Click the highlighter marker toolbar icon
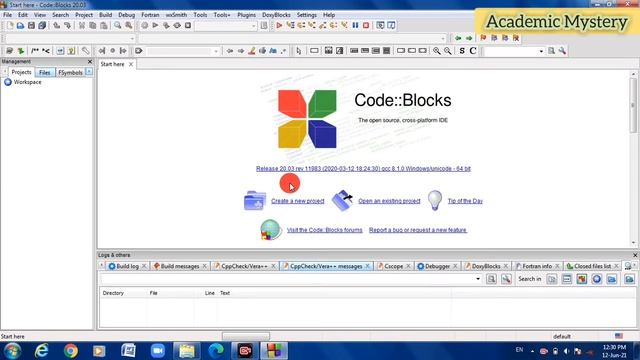The image size is (640, 360). [x=252, y=51]
